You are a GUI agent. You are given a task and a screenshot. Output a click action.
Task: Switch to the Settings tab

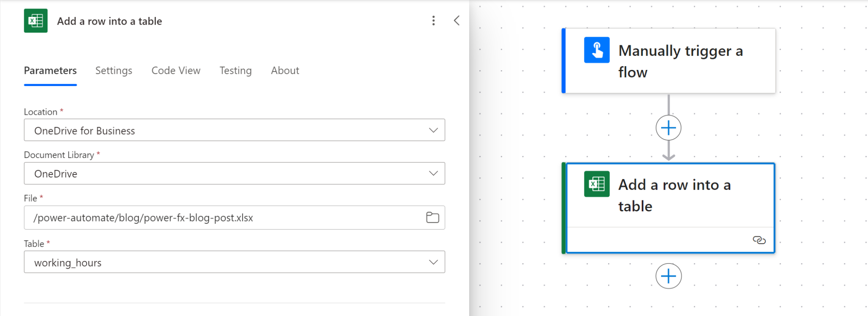tap(114, 71)
